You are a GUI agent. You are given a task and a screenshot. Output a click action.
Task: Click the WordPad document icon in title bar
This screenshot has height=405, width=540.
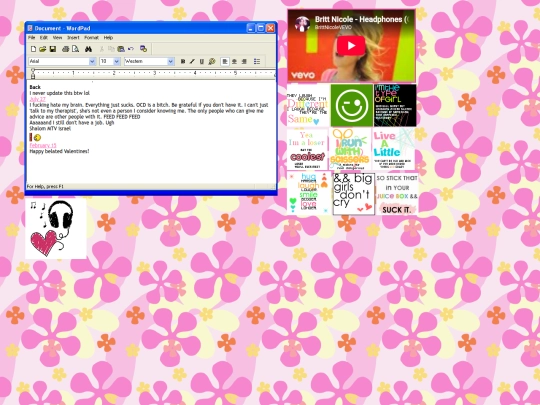coord(30,28)
